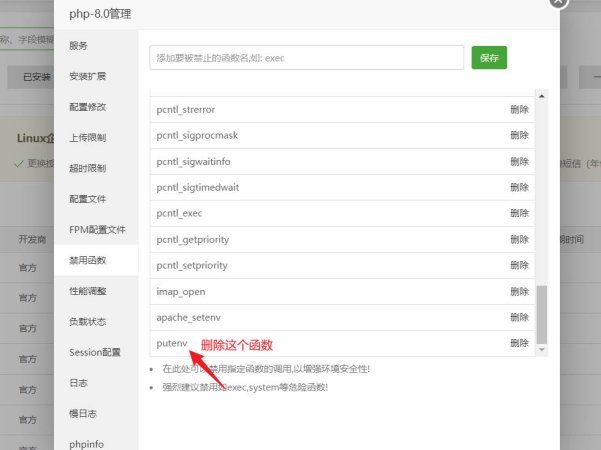Delete the pcntl_strerror function

(519, 110)
